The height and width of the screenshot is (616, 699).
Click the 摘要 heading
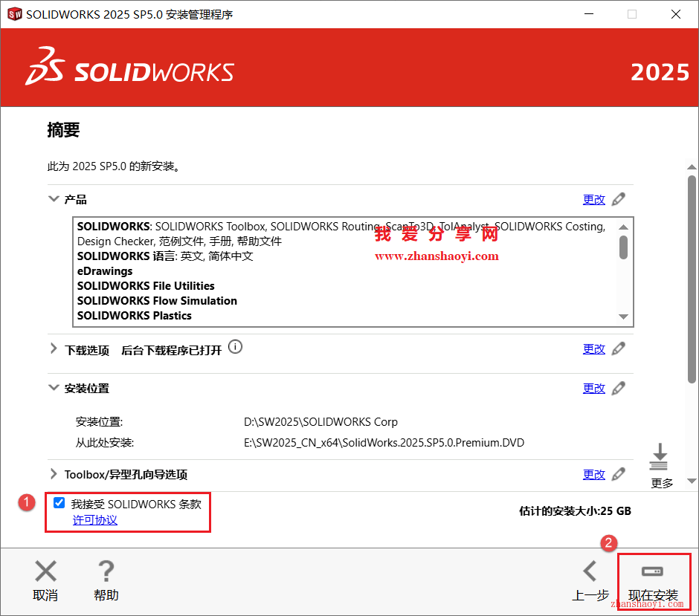pyautogui.click(x=63, y=130)
